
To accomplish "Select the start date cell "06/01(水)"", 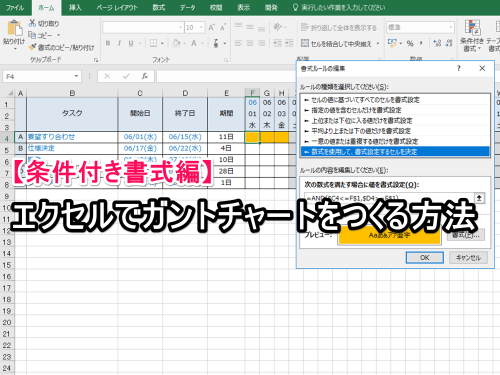I will click(140, 137).
